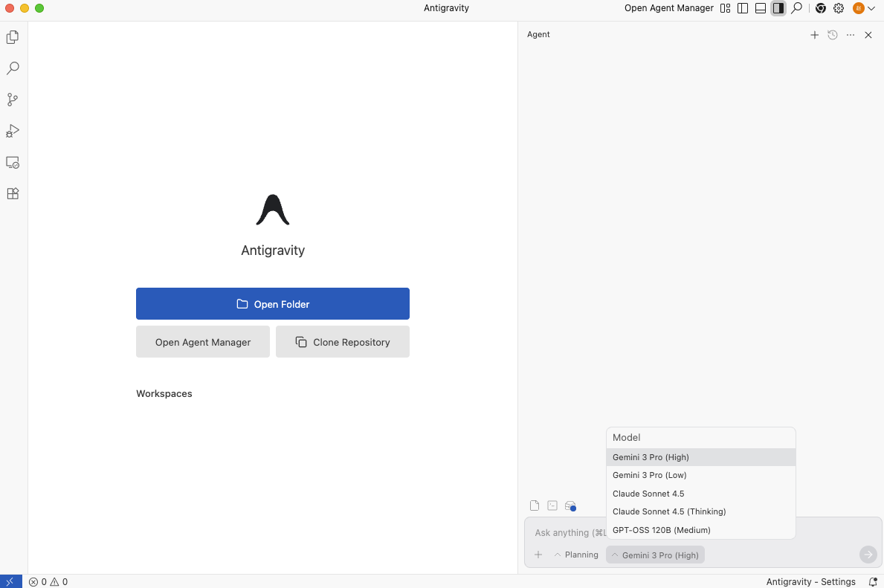Select Claude Sonnet 4.5 (Thinking) from the Model list

[x=668, y=511]
